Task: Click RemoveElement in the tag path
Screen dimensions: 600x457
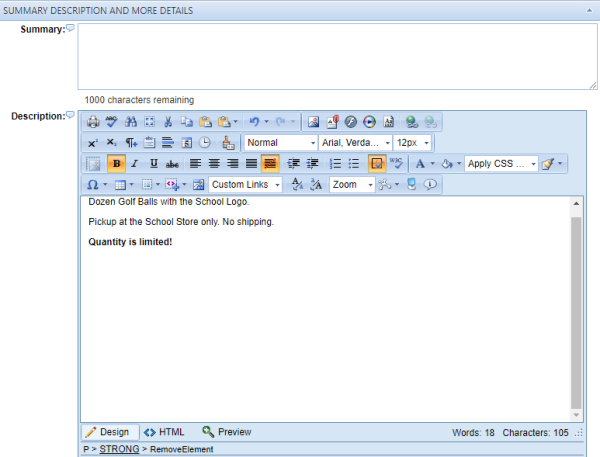Action: pos(181,449)
